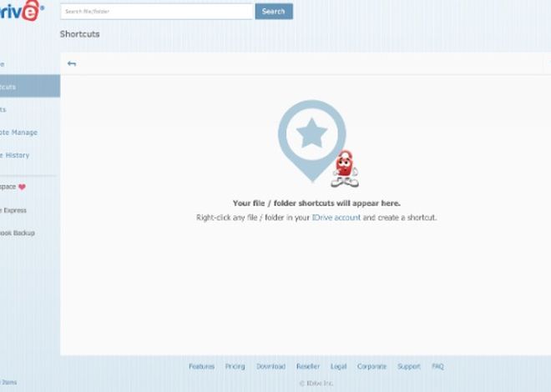Image resolution: width=551 pixels, height=392 pixels.
Task: Open the Reseller footer link
Action: point(308,366)
